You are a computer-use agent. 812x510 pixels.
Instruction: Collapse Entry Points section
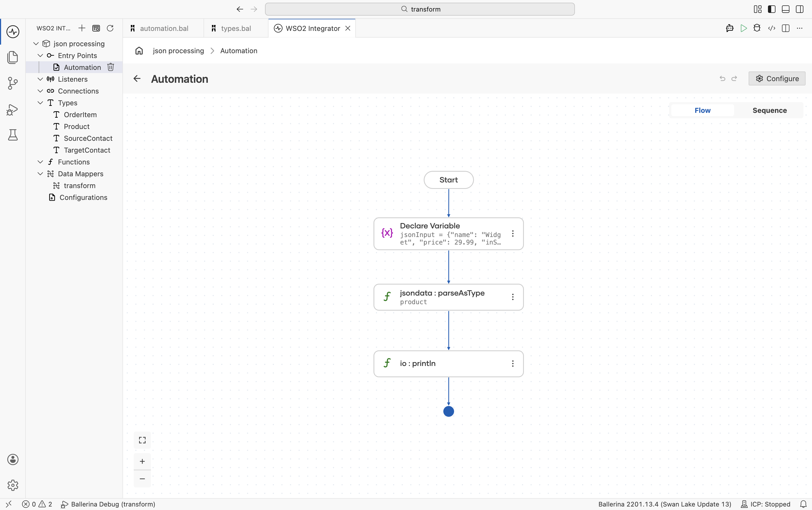coord(40,55)
